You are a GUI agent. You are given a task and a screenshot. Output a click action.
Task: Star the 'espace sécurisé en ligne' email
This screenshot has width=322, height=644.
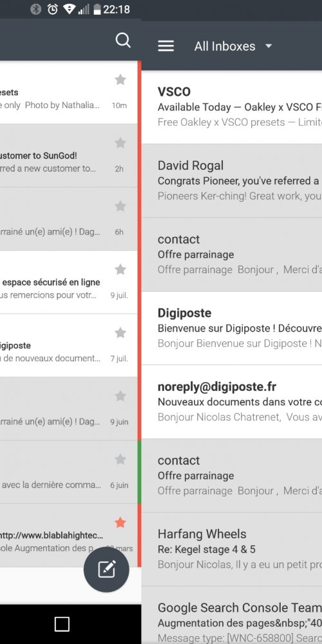[120, 269]
